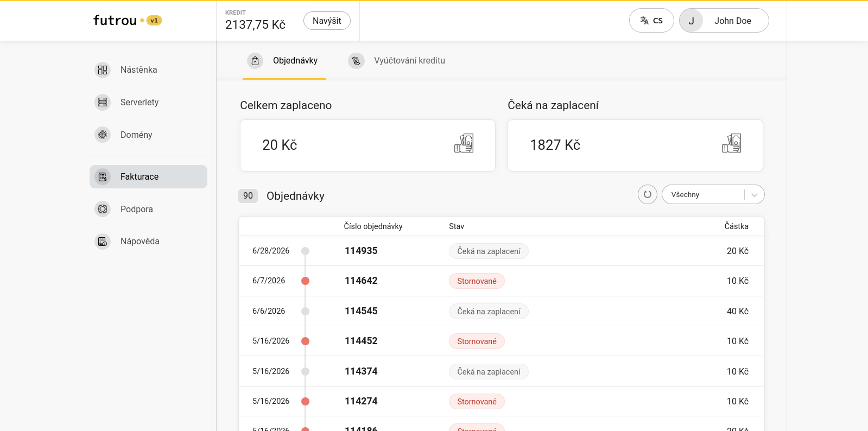The height and width of the screenshot is (431, 868).
Task: Select the order row 114545
Action: click(501, 311)
